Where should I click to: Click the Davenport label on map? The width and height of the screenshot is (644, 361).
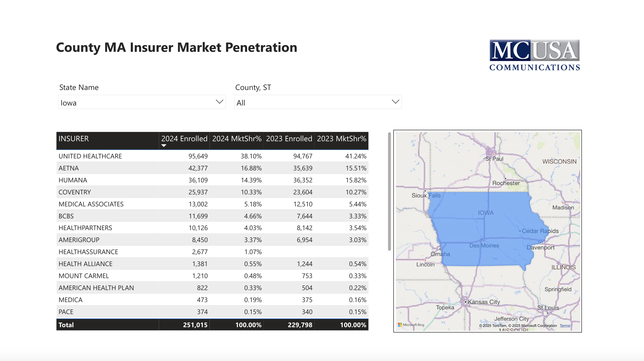[540, 247]
